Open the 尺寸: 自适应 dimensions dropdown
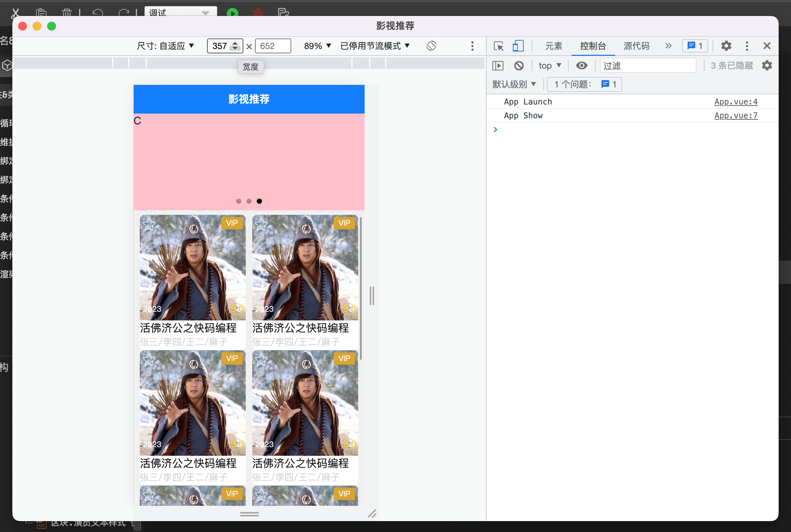 (x=165, y=46)
